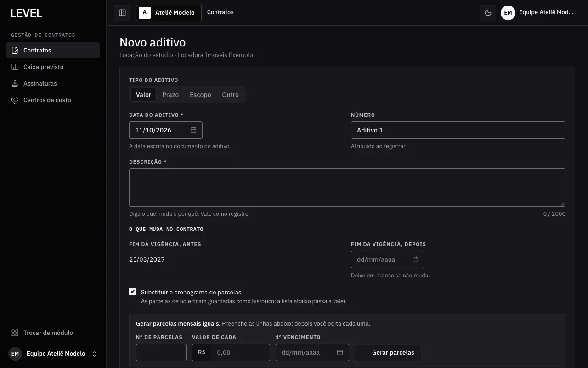This screenshot has height=368, width=588.
Task: Open calendar icon in 1º vencimento field
Action: (340, 352)
